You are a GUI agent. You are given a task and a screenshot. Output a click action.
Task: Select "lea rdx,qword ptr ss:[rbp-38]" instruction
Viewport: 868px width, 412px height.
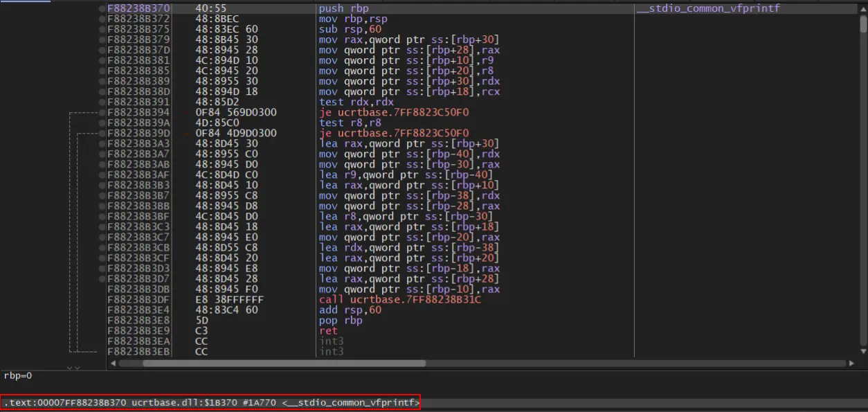409,247
